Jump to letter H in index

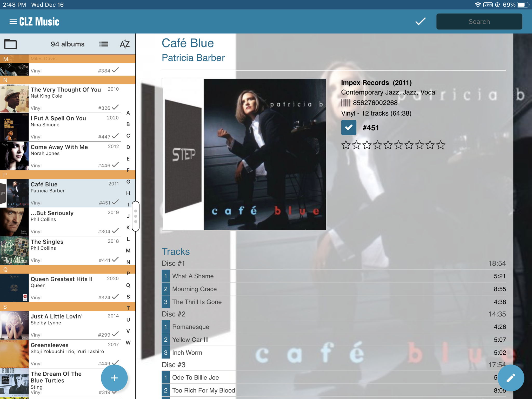point(128,193)
